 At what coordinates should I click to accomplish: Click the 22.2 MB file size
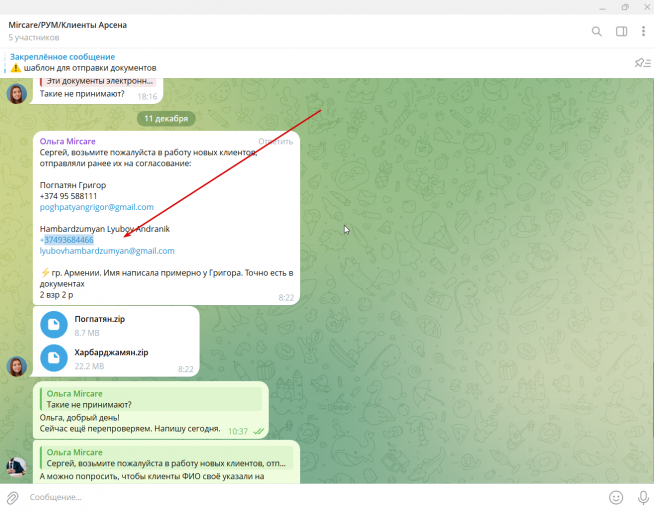click(89, 366)
